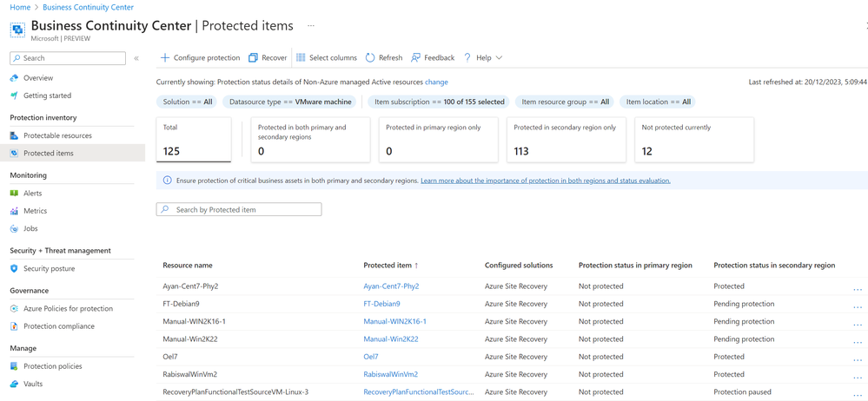The image size is (868, 401).
Task: Click the Feedback person icon
Action: (x=415, y=57)
